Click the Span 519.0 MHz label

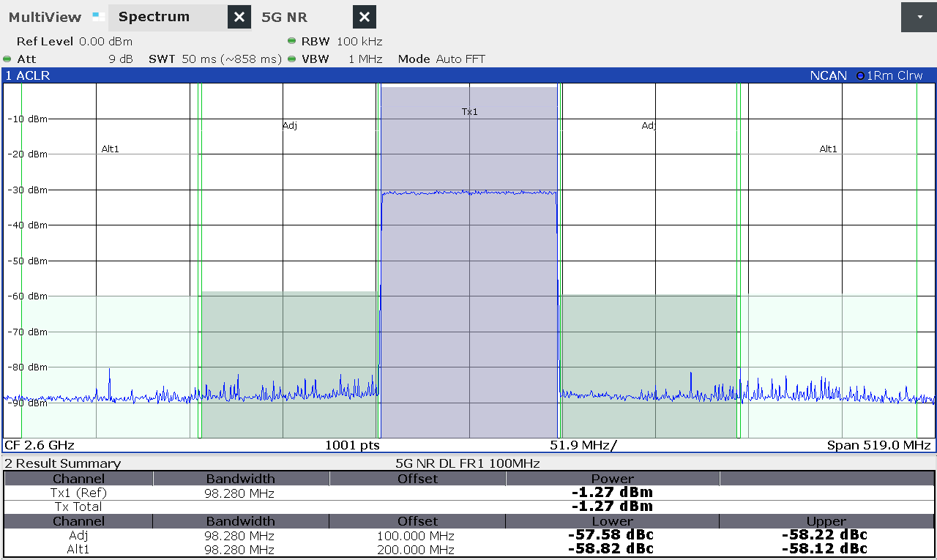879,445
